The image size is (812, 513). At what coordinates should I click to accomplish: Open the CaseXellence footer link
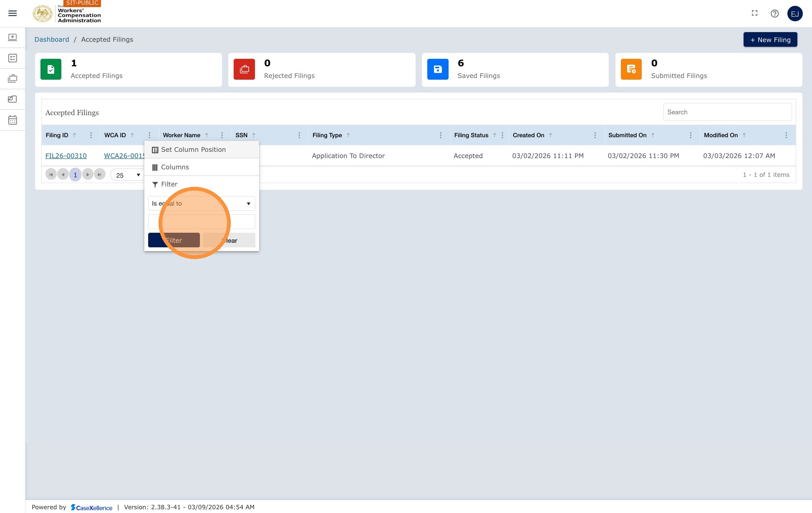tap(91, 507)
